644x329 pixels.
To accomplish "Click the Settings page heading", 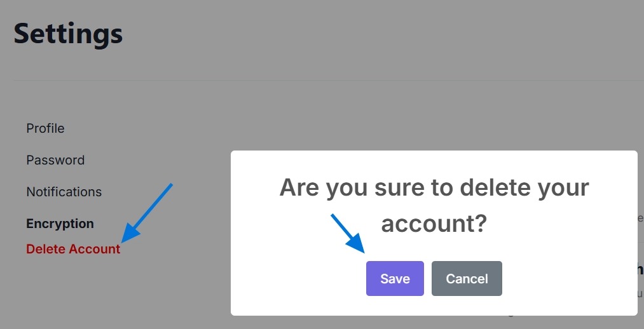I will (x=68, y=33).
